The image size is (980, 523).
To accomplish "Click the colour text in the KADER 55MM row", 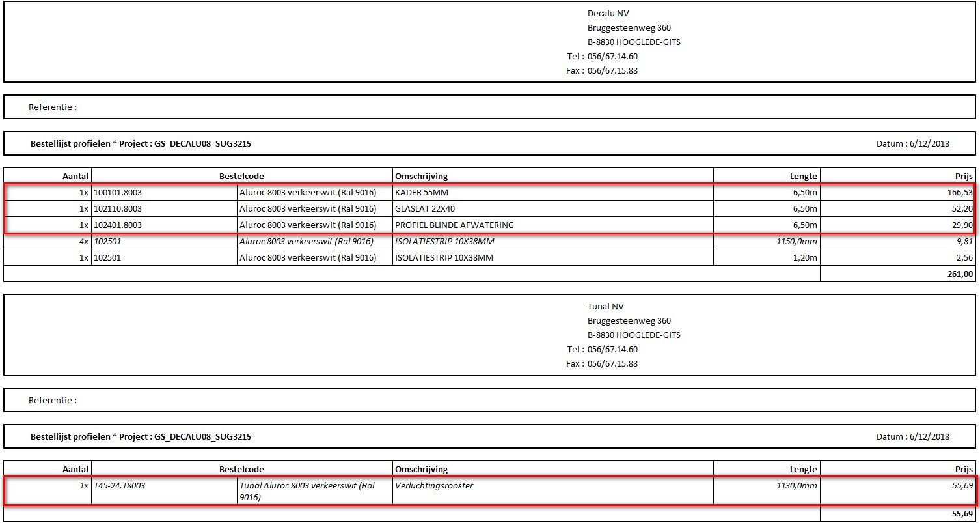I will [308, 193].
